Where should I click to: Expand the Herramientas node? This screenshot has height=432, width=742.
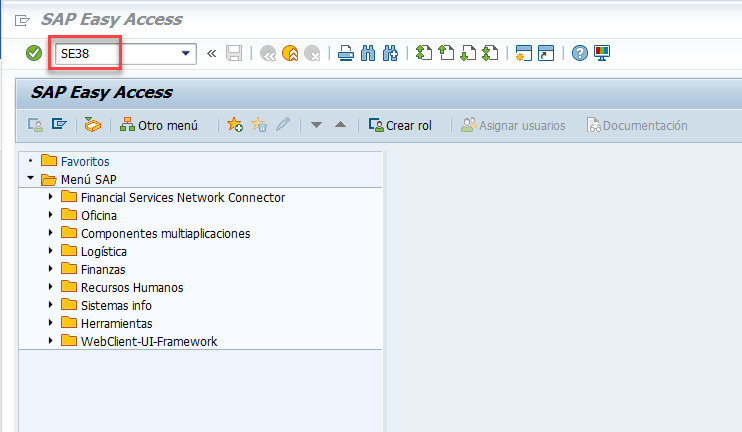pos(50,323)
